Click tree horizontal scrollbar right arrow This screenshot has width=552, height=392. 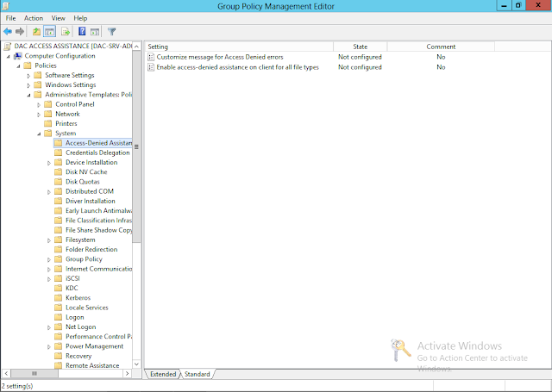coord(128,373)
